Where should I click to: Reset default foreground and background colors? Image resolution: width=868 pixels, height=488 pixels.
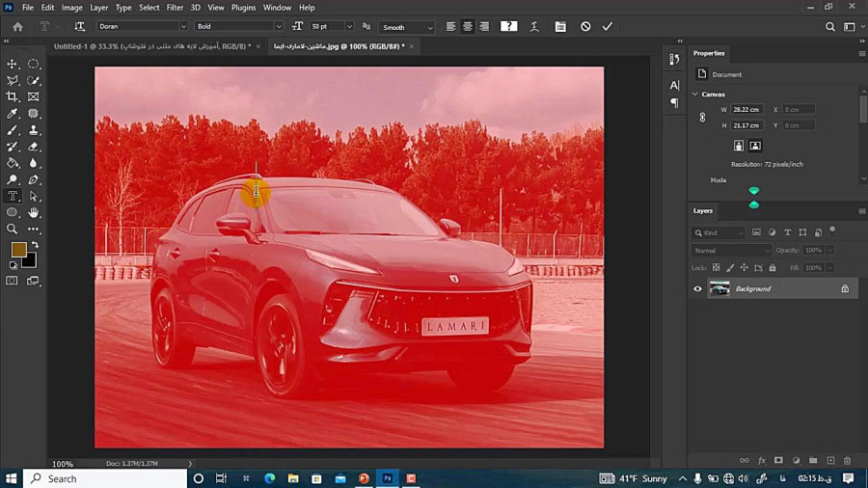coord(14,265)
